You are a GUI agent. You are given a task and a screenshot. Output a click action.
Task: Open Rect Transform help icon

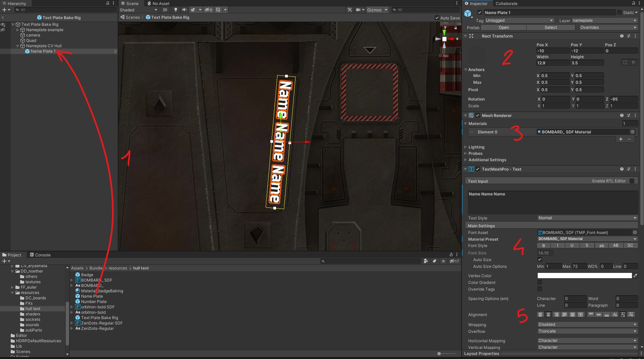622,36
